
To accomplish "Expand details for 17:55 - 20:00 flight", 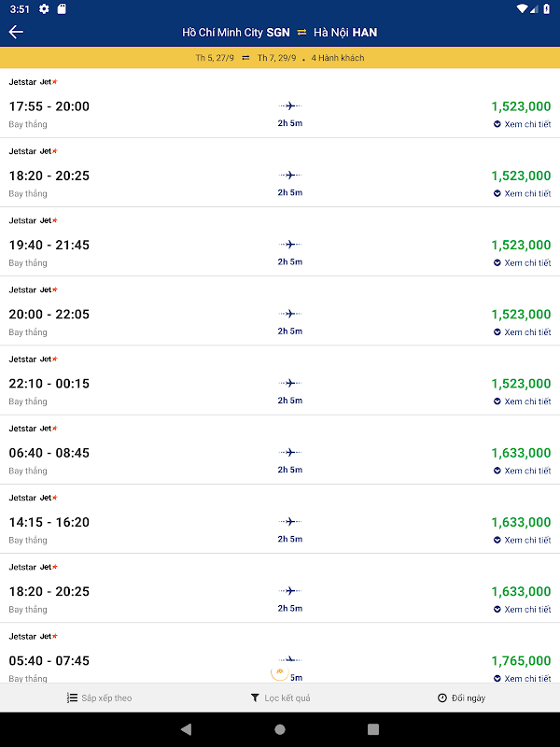I will [x=522, y=124].
